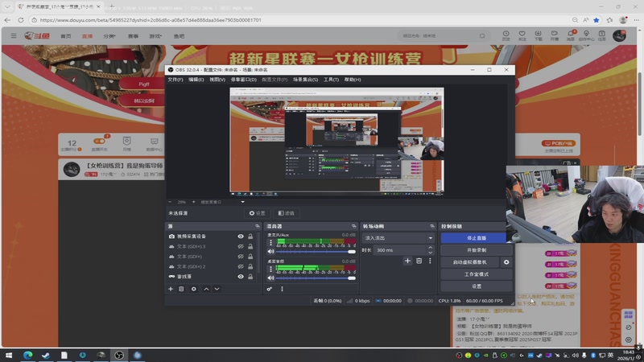The width and height of the screenshot is (644, 362).
Task: Open virtual camera settings gear icon
Action: 506,262
